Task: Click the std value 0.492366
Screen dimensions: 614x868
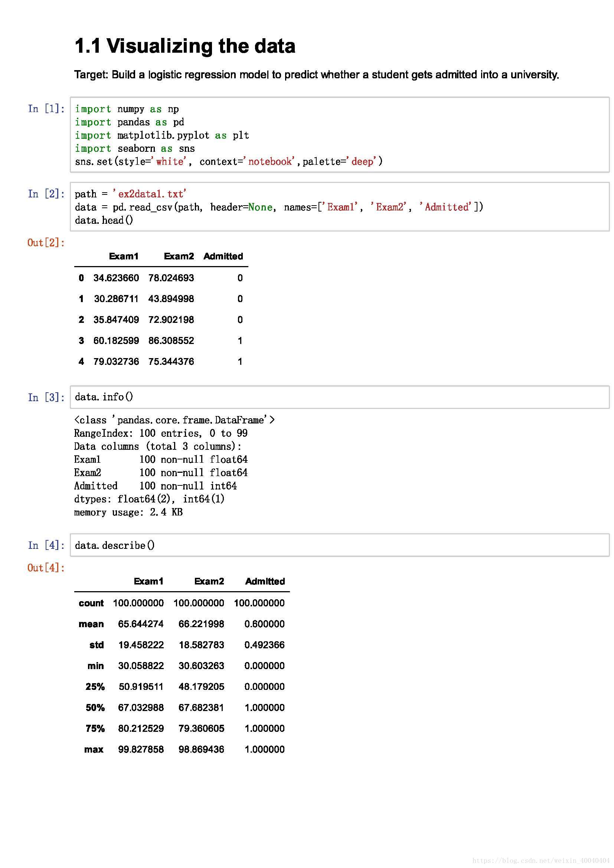Action: pyautogui.click(x=264, y=645)
